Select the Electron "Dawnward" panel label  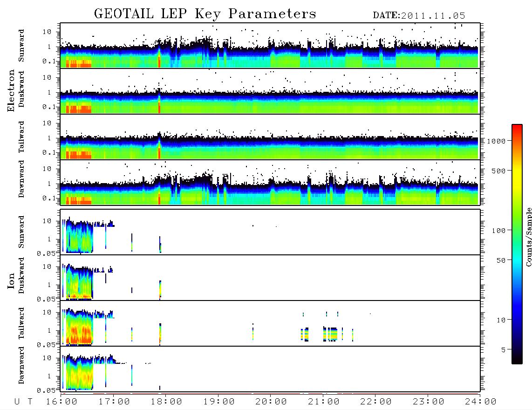click(21, 179)
